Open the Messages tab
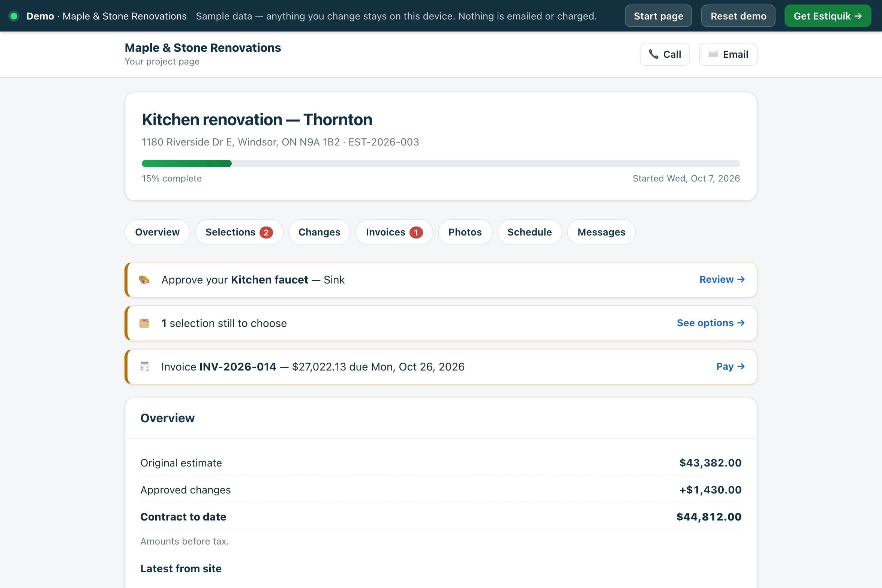The image size is (882, 588). pyautogui.click(x=601, y=232)
